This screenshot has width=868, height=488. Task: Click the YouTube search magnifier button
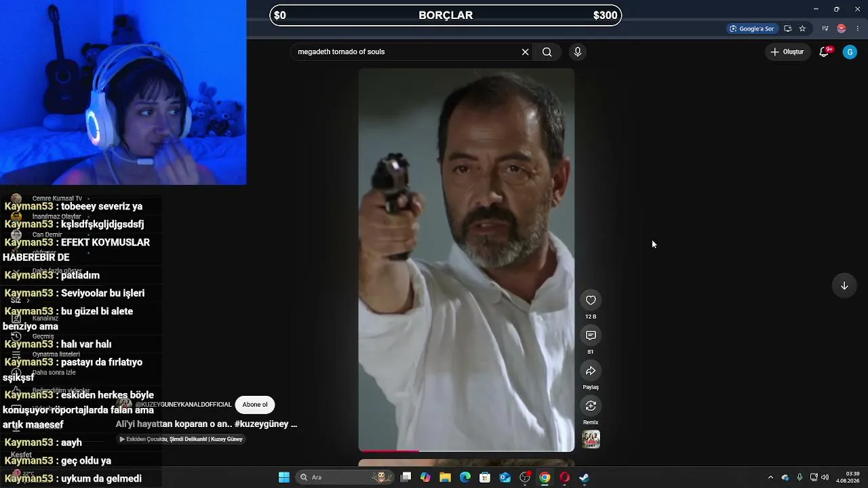point(547,52)
